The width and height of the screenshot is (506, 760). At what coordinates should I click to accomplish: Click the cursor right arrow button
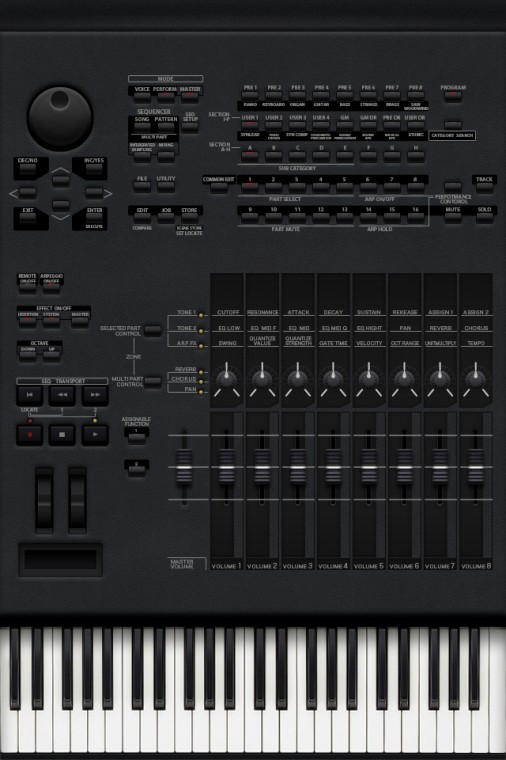pos(94,193)
